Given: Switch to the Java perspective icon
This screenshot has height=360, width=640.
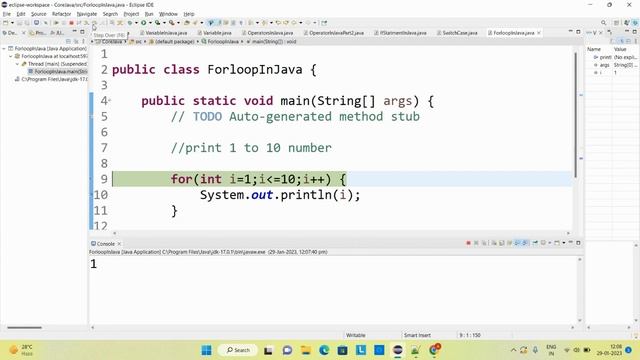Looking at the screenshot, I should click(627, 23).
